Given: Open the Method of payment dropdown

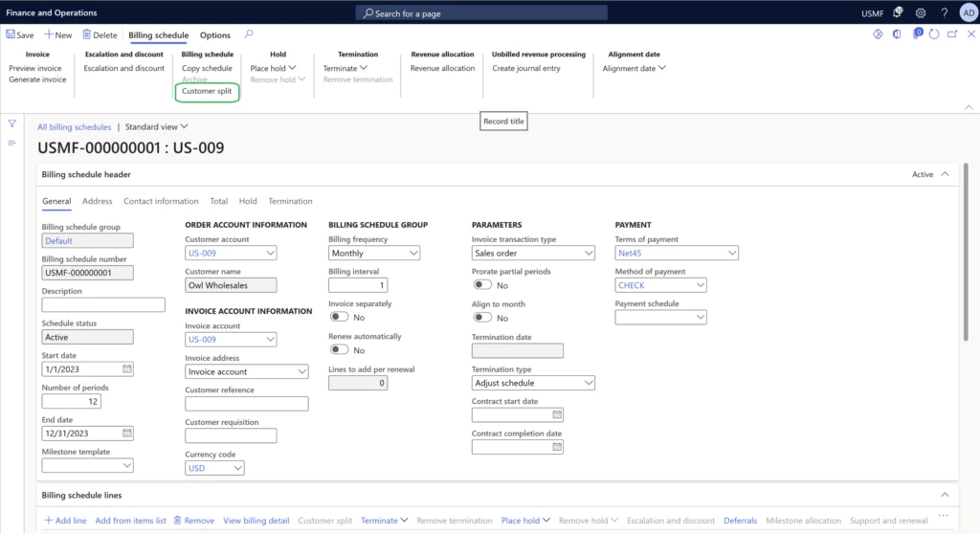Looking at the screenshot, I should [700, 284].
